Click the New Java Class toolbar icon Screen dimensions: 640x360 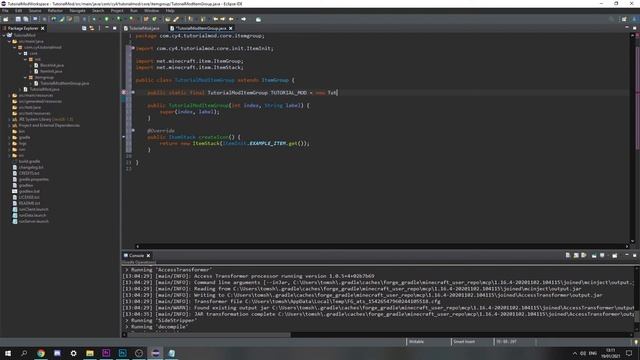coord(154,19)
